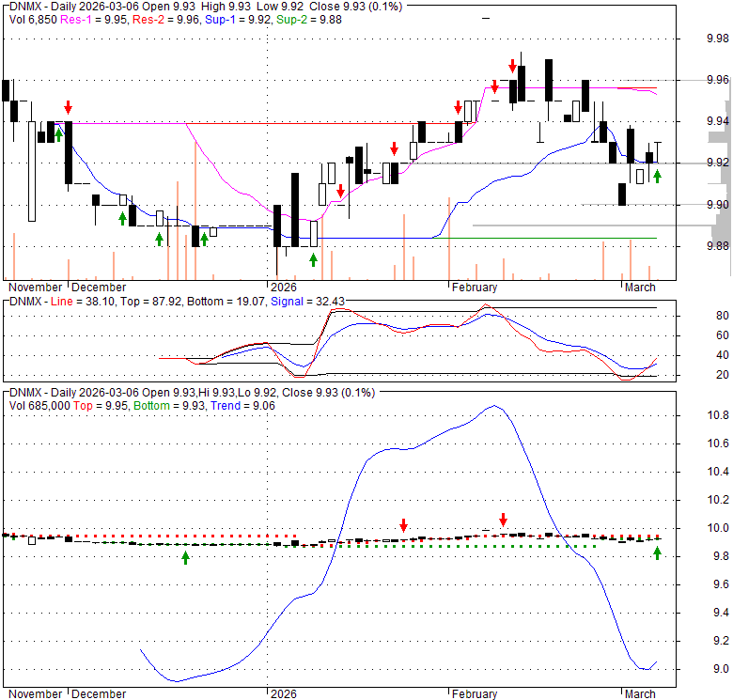Image resolution: width=733 pixels, height=700 pixels.
Task: Click the Bottom = 9.93 label
Action: click(169, 406)
